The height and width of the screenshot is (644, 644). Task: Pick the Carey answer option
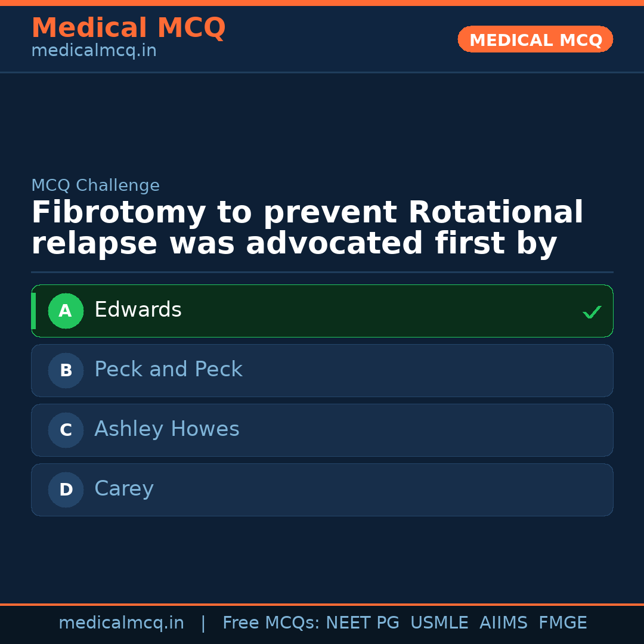(x=124, y=489)
